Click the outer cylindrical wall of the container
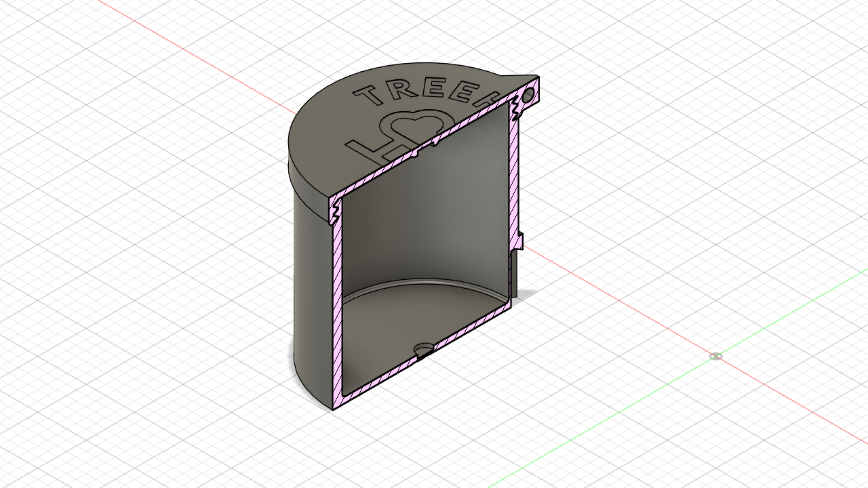 coord(313,298)
